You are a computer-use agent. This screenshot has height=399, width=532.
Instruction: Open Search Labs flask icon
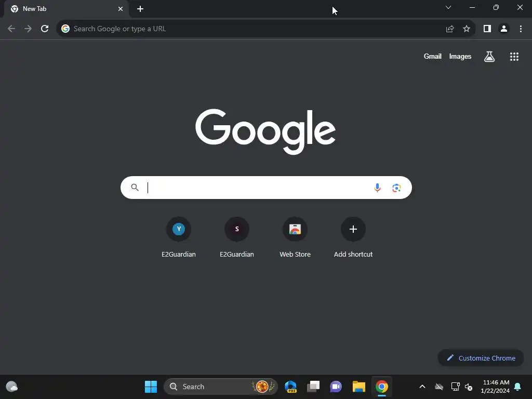coord(489,57)
